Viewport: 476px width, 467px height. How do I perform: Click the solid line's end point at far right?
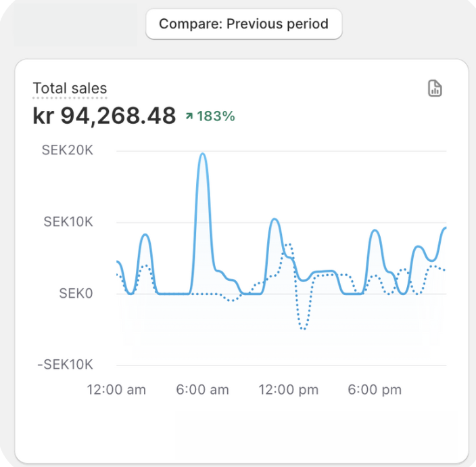click(x=446, y=228)
